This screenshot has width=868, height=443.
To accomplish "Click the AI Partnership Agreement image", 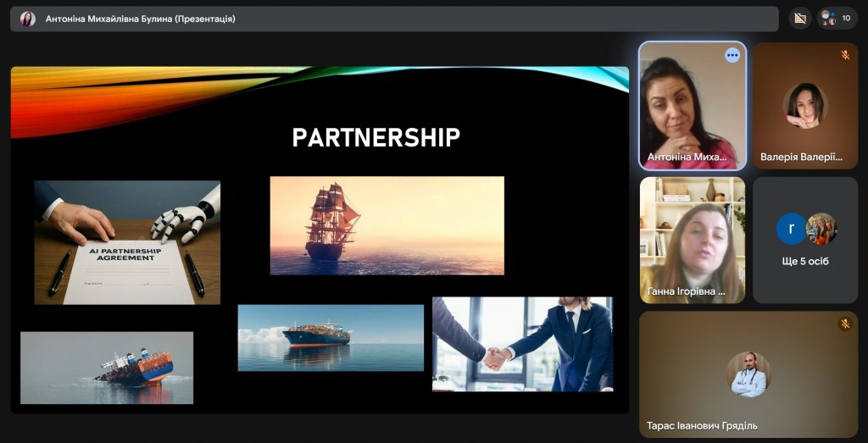I will tap(127, 242).
